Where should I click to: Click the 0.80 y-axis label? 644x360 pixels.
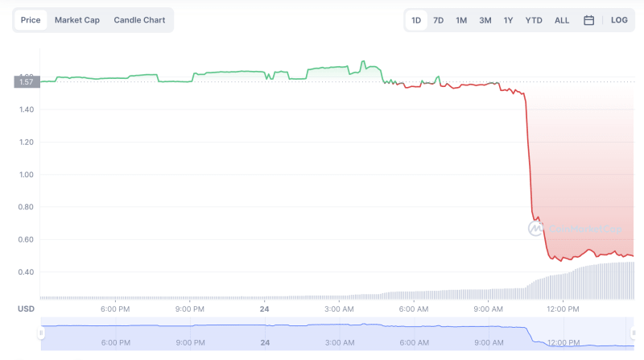(x=26, y=207)
